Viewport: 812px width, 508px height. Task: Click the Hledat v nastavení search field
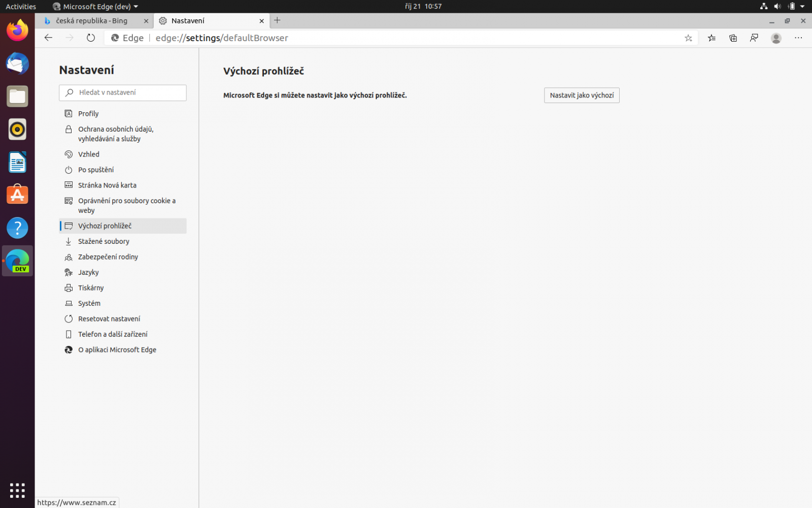[x=122, y=92]
